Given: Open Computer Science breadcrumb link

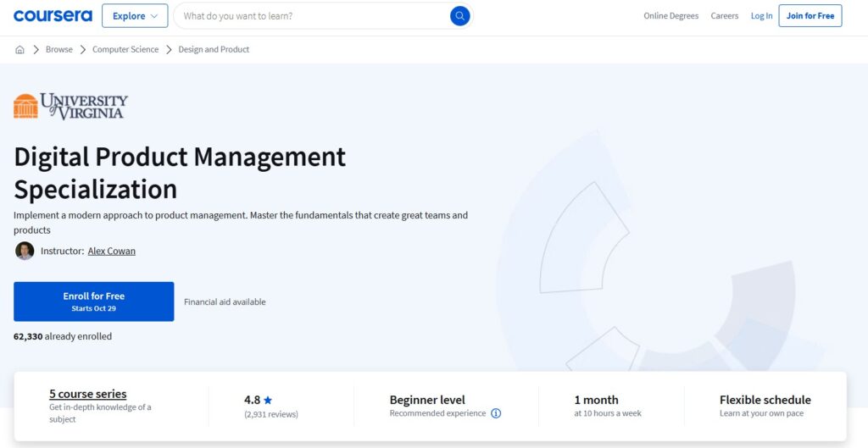Looking at the screenshot, I should 125,49.
